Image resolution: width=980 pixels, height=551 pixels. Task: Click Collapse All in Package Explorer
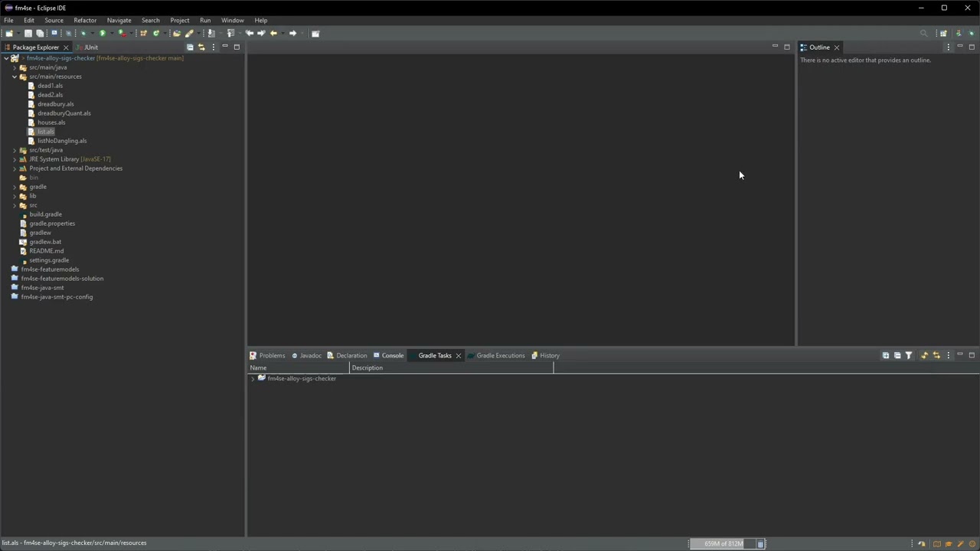click(190, 47)
